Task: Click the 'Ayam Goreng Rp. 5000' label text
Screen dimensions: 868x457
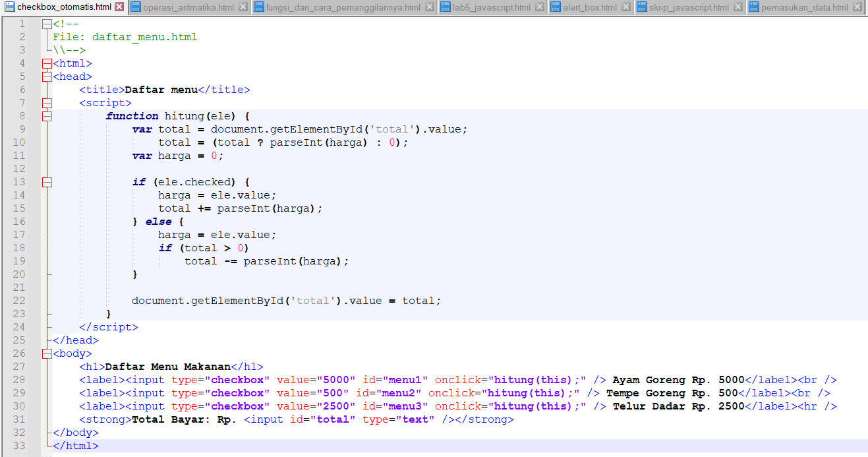Action: point(679,380)
